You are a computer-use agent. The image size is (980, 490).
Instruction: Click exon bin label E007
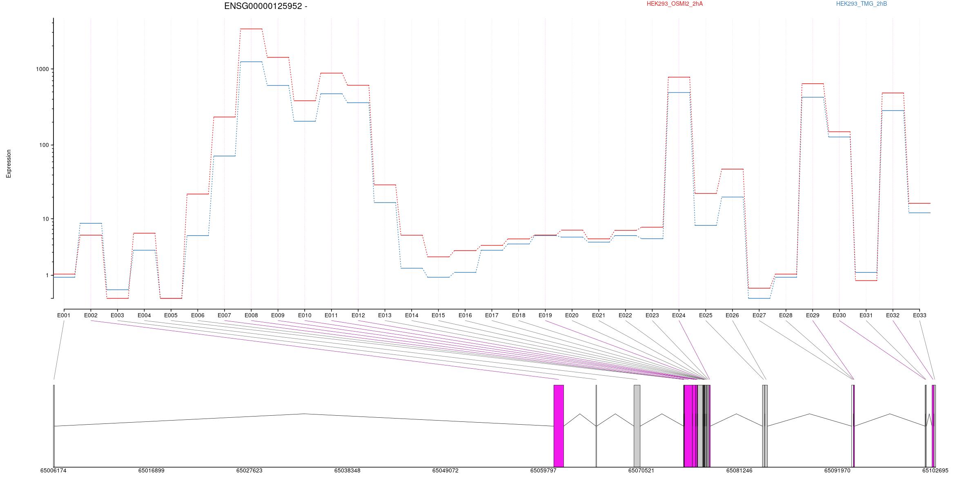coord(224,315)
